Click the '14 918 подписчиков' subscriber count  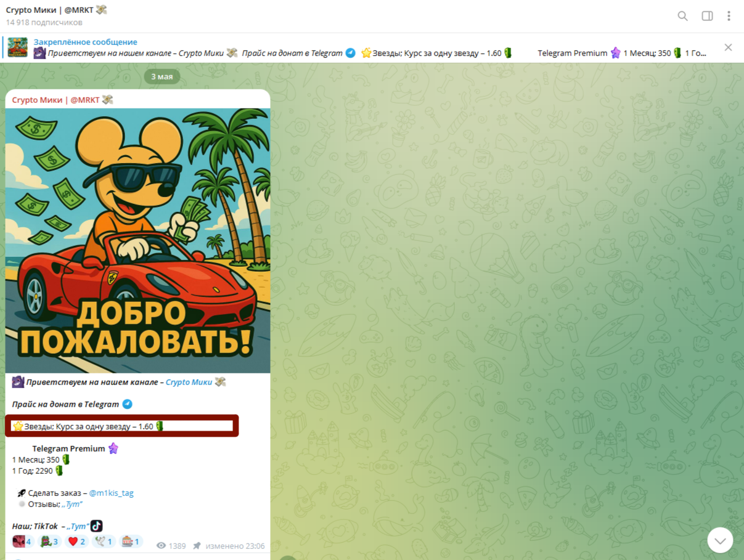coord(44,23)
